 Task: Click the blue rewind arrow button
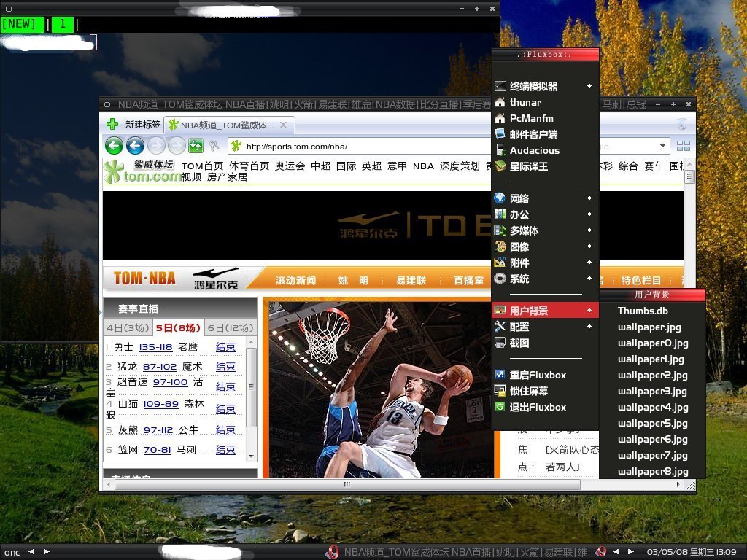(x=135, y=146)
